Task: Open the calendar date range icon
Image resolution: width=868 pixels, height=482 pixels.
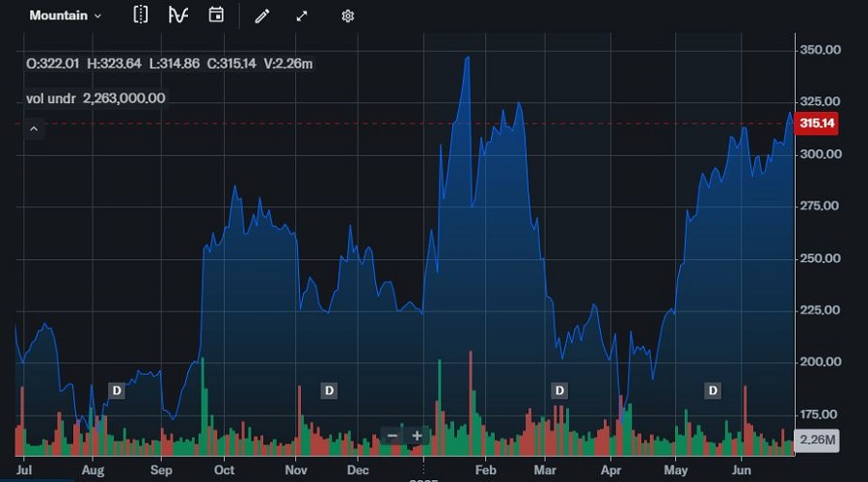Action: (x=216, y=14)
